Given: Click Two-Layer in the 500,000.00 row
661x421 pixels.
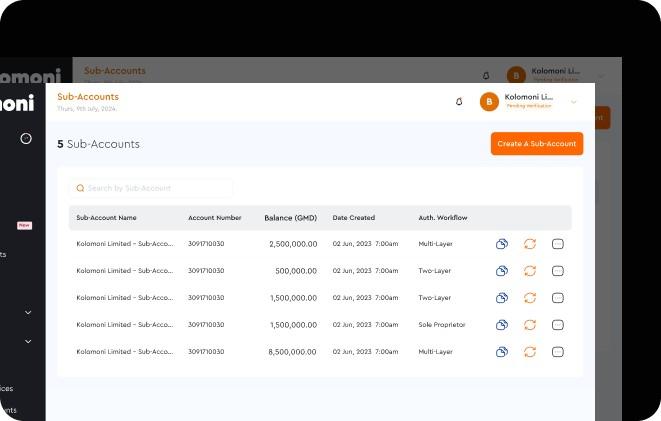Looking at the screenshot, I should tap(435, 271).
